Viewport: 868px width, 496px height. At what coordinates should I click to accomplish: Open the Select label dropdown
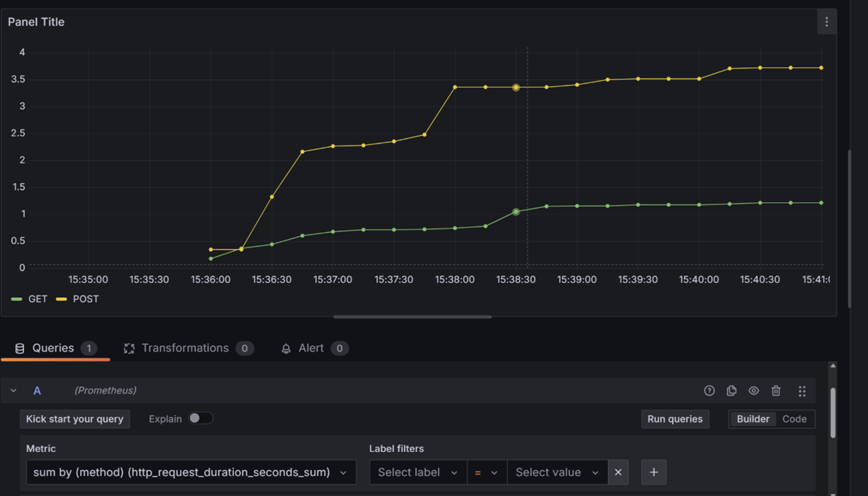[x=418, y=472]
